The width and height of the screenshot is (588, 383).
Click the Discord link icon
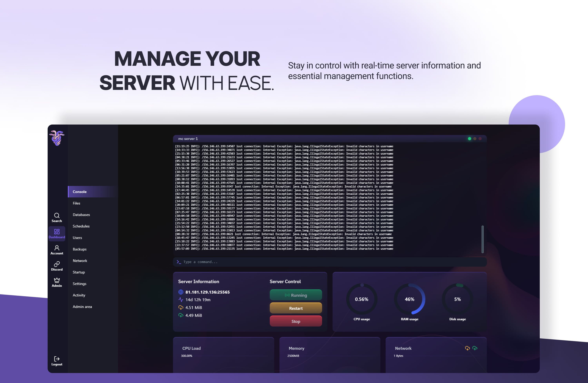57,264
